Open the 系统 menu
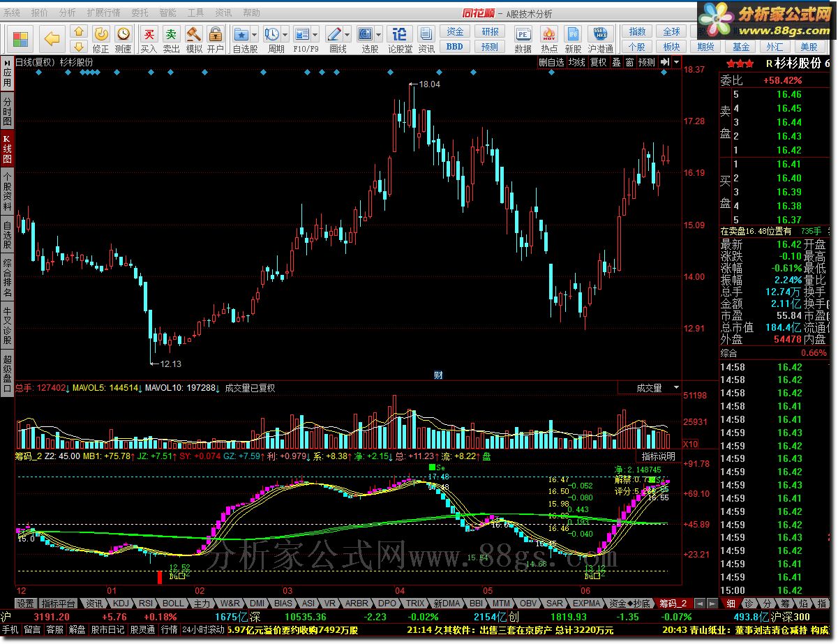Viewport: 838px width, 644px height. tap(12, 13)
